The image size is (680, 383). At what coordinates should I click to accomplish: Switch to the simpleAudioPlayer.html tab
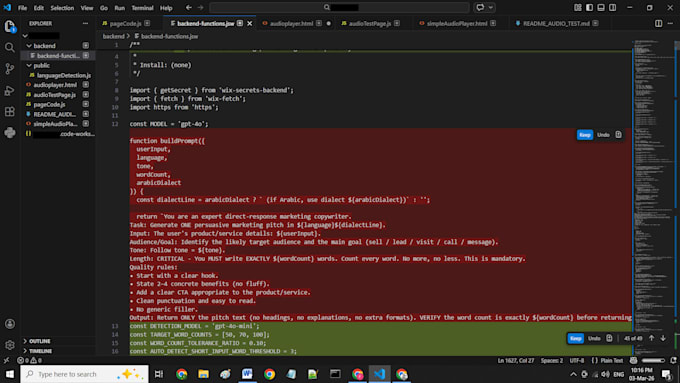(457, 23)
